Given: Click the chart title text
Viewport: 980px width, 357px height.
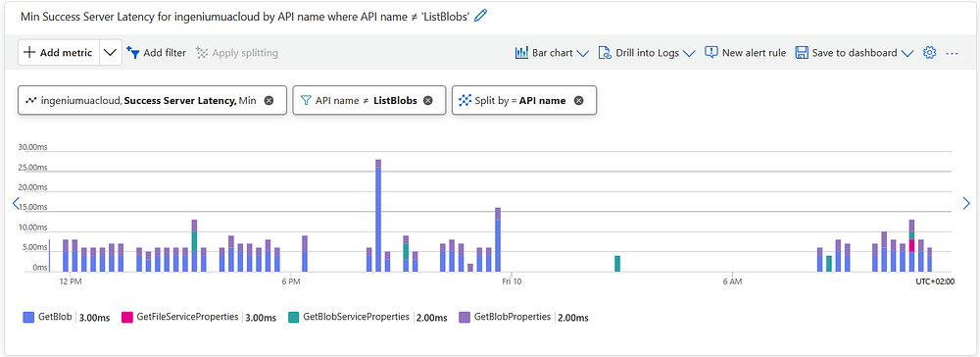Looking at the screenshot, I should pyautogui.click(x=245, y=17).
